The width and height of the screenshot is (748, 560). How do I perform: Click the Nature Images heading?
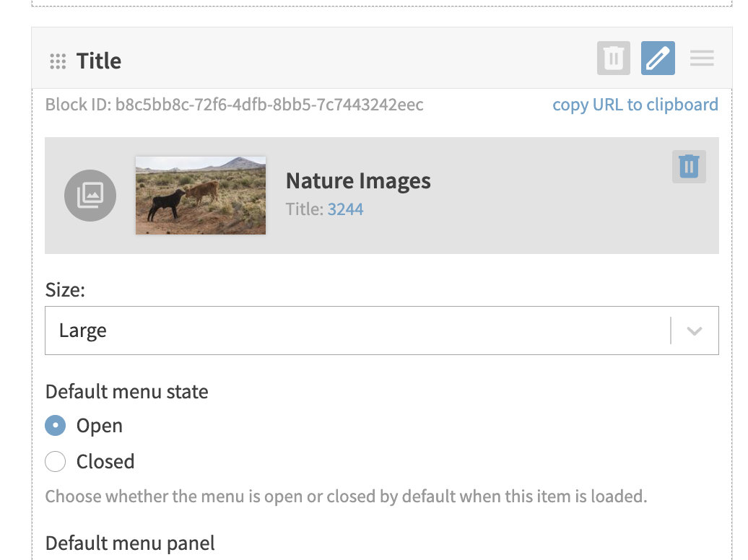[358, 180]
